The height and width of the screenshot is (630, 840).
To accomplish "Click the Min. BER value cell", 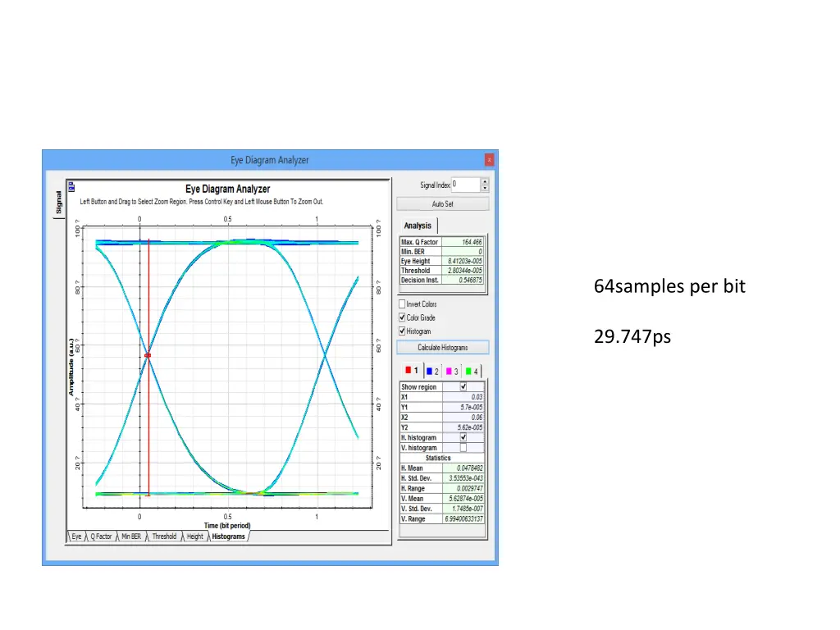I will click(x=463, y=252).
